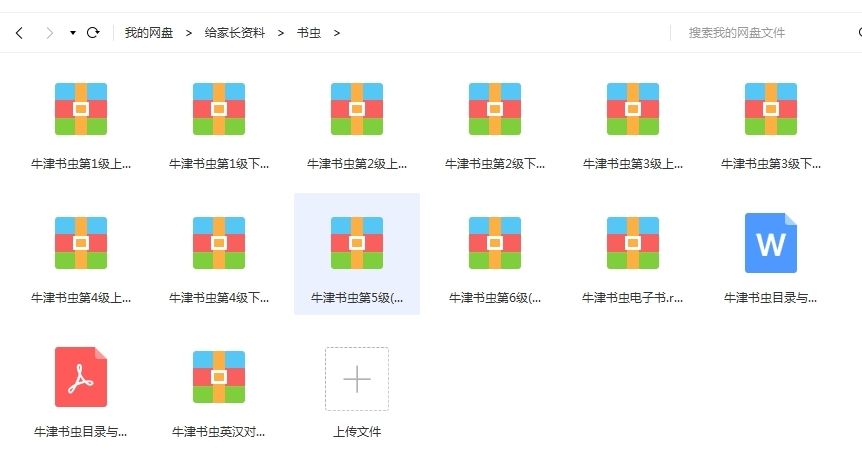Go back with the left arrow

pyautogui.click(x=19, y=33)
